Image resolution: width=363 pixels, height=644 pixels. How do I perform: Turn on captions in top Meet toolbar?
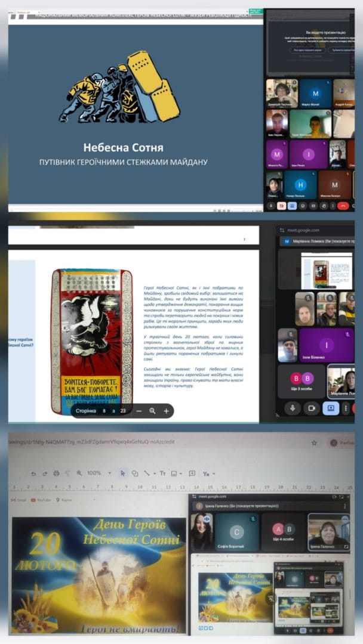pos(313,206)
